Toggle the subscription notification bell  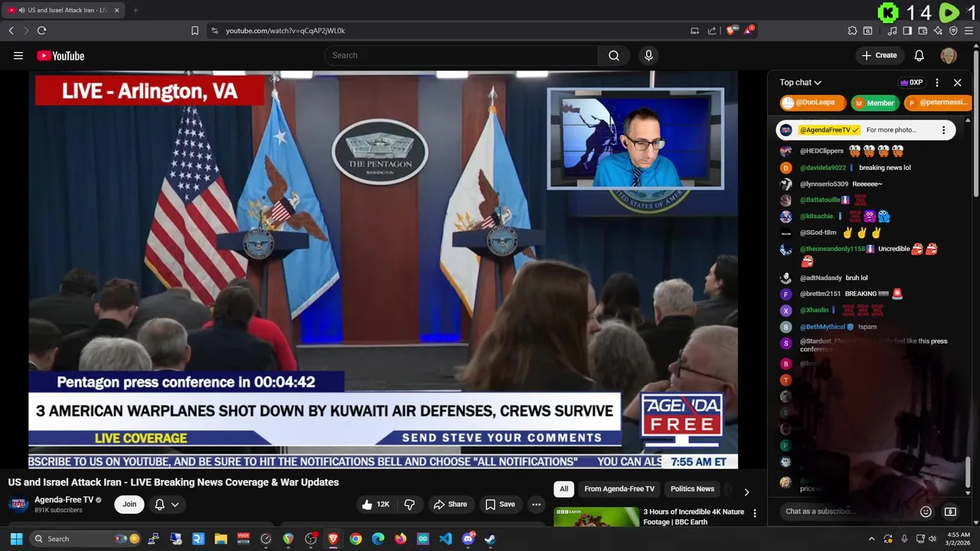click(x=159, y=504)
